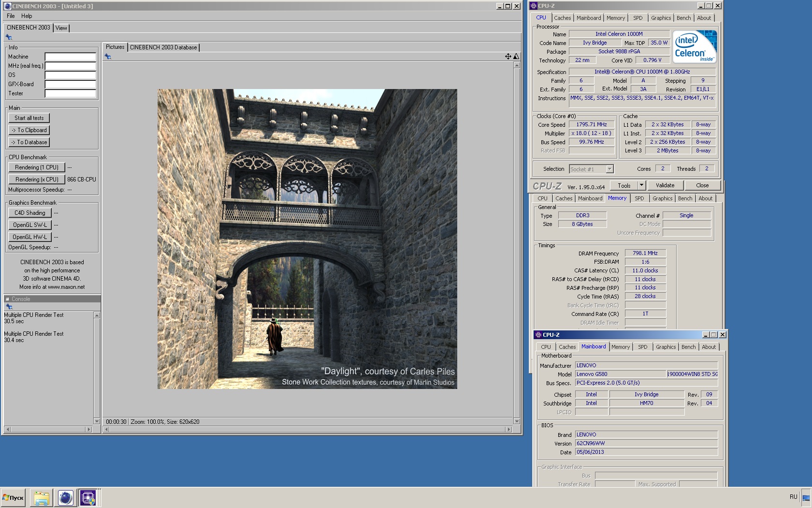This screenshot has width=812, height=508.
Task: Click the GFX-Board input field
Action: click(70, 84)
